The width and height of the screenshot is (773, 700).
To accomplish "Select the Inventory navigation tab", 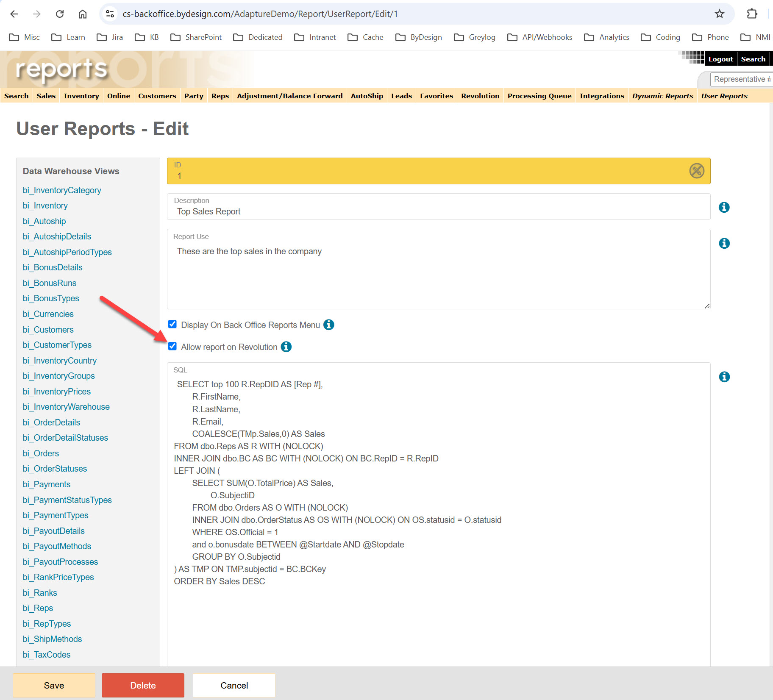I will (x=81, y=96).
